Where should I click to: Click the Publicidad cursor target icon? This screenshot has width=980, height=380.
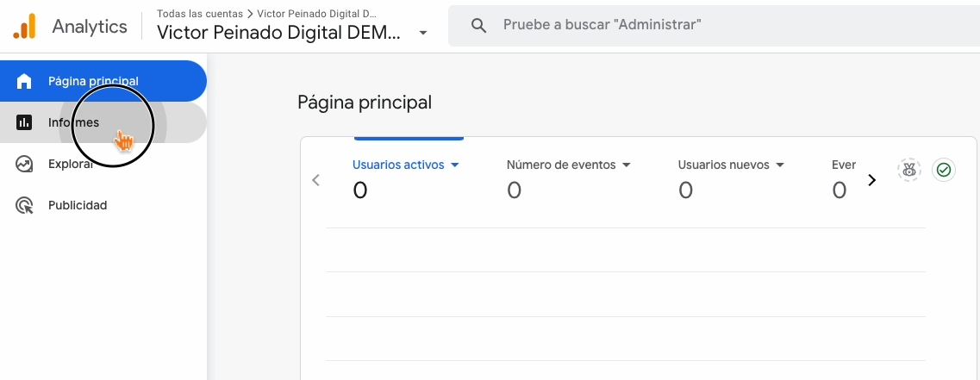24,205
